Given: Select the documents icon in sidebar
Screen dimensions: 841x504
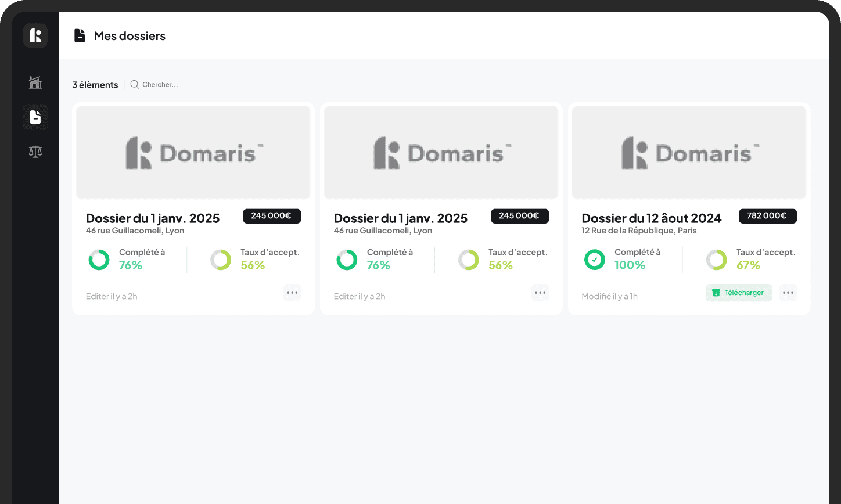Looking at the screenshot, I should [35, 117].
